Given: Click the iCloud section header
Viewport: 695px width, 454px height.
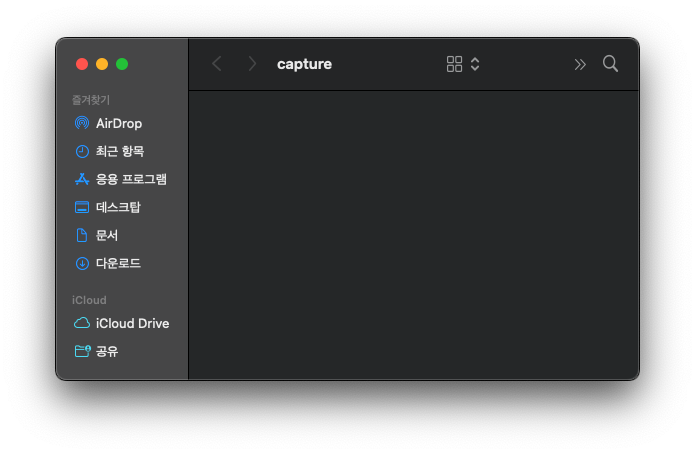Looking at the screenshot, I should [89, 300].
